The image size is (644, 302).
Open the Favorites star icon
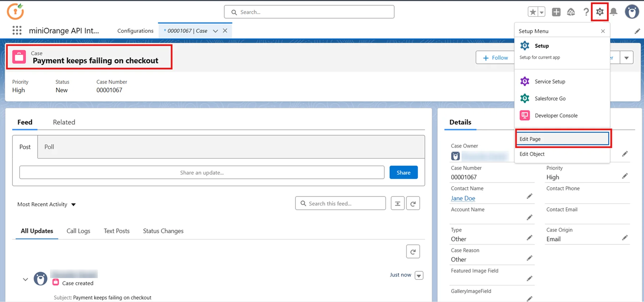(533, 12)
